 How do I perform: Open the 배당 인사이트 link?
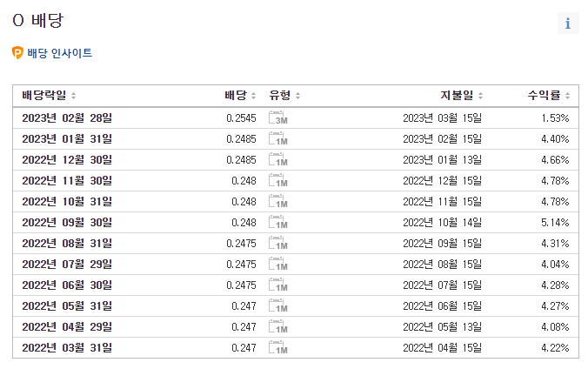pyautogui.click(x=60, y=53)
